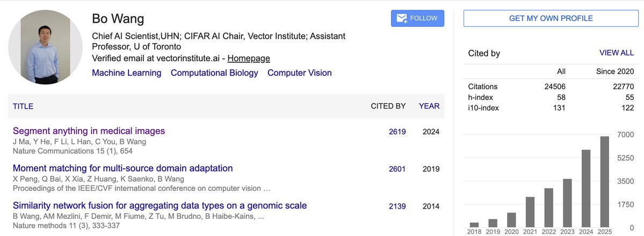Click View All citations link
Image resolution: width=644 pixels, height=236 pixels.
point(617,53)
